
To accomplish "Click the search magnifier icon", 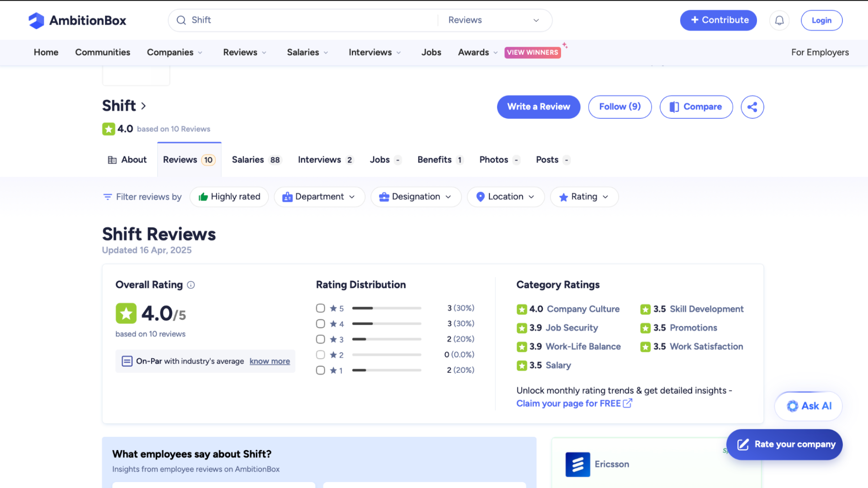I will click(181, 21).
